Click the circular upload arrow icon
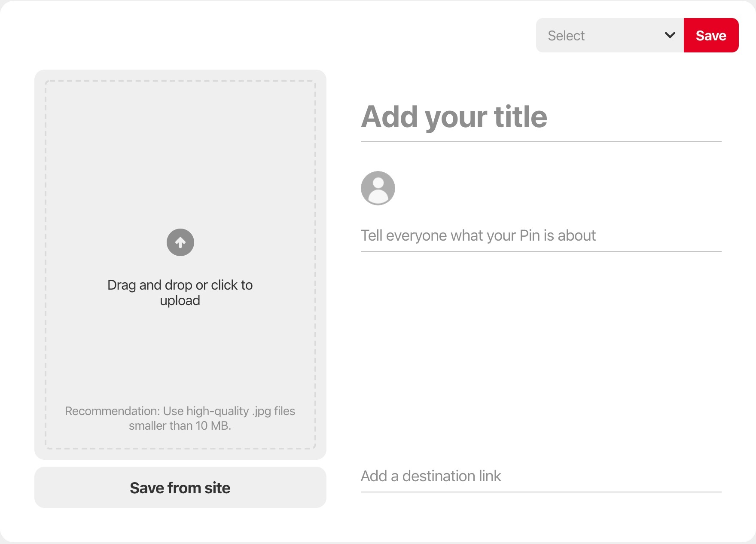The image size is (756, 544). 180,242
